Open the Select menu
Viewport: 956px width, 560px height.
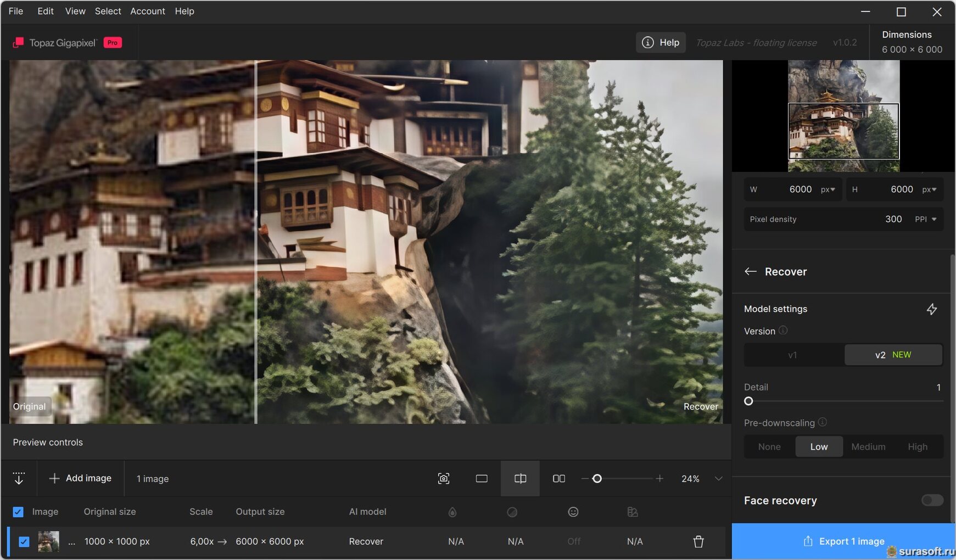point(108,11)
